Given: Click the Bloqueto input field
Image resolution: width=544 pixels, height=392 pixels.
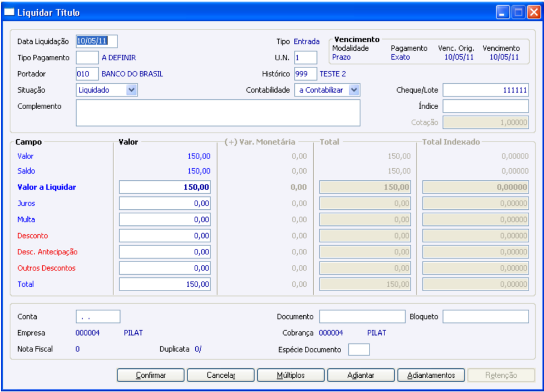Looking at the screenshot, I should click(x=486, y=316).
